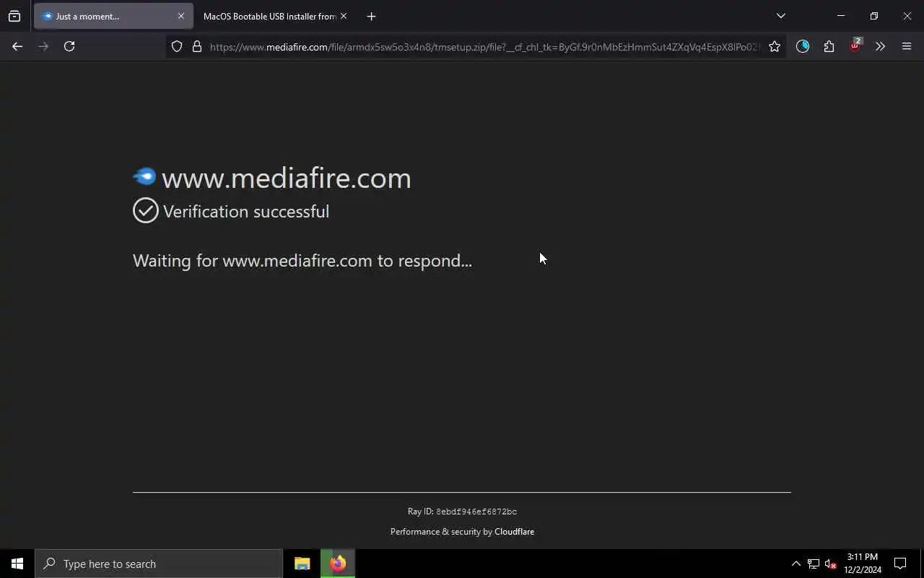Go forward one page
The image size is (924, 578).
point(43,46)
